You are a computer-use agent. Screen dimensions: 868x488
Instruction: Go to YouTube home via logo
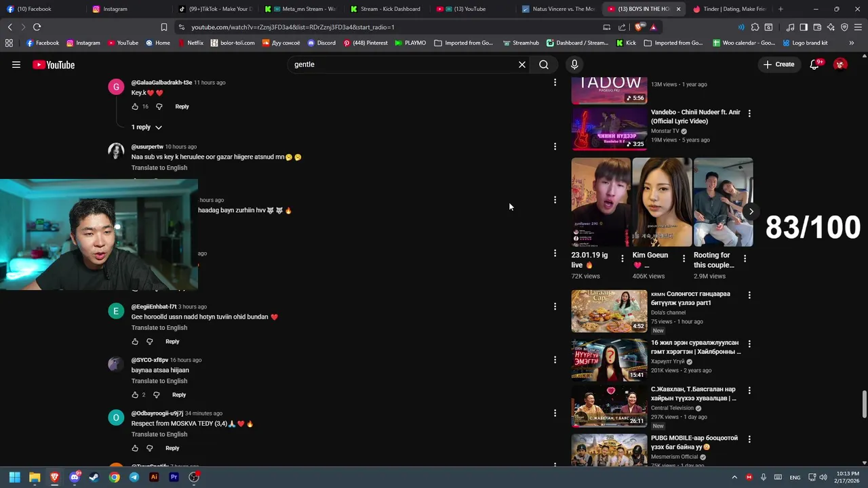[x=54, y=64]
